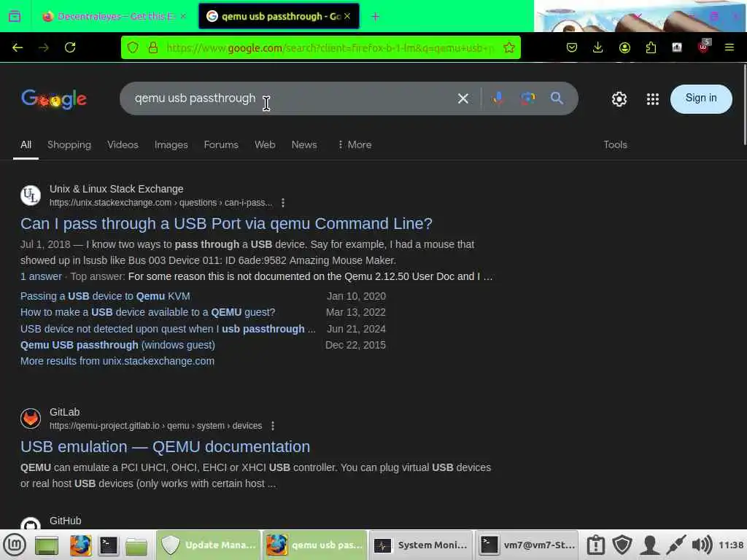
Task: Switch to the Update Manager taskbar window
Action: click(x=209, y=545)
